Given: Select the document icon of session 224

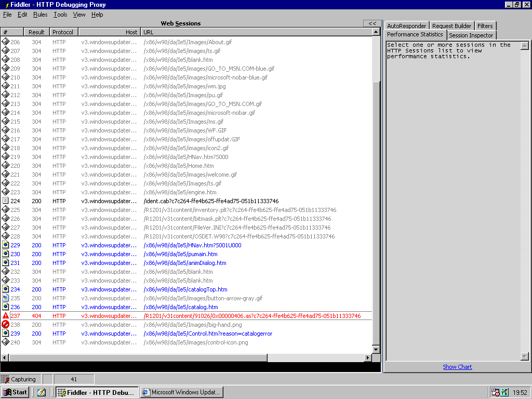Looking at the screenshot, I should [5, 201].
